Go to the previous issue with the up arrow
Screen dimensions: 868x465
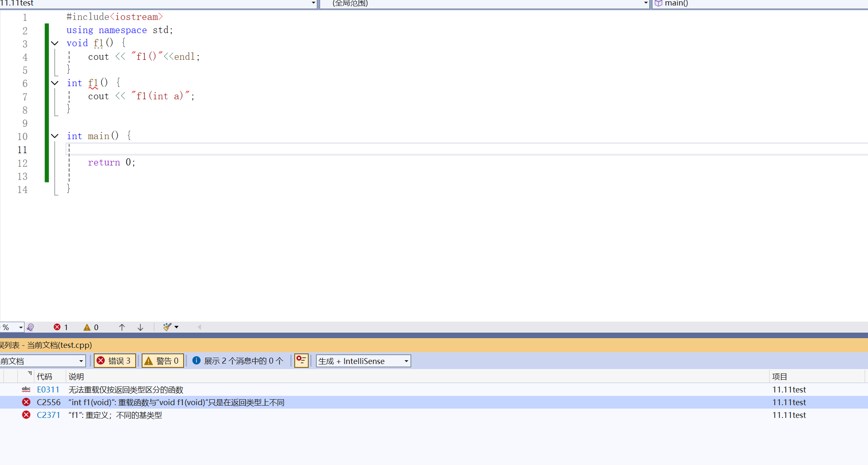[x=122, y=327]
